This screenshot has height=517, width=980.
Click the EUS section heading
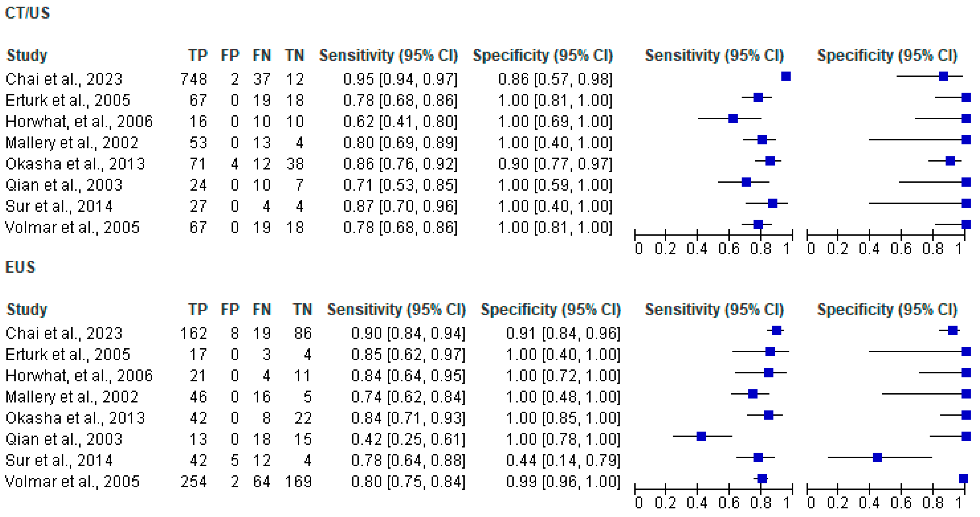20,267
